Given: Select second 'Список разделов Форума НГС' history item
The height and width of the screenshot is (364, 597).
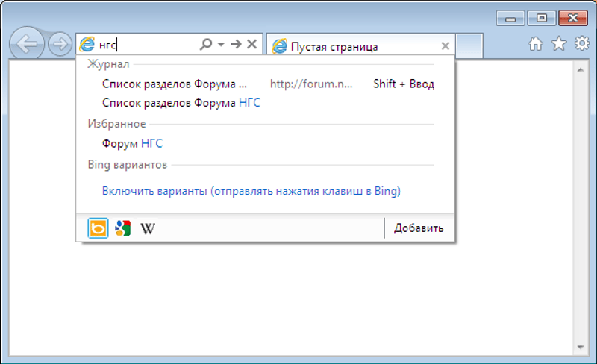Looking at the screenshot, I should [x=181, y=103].
